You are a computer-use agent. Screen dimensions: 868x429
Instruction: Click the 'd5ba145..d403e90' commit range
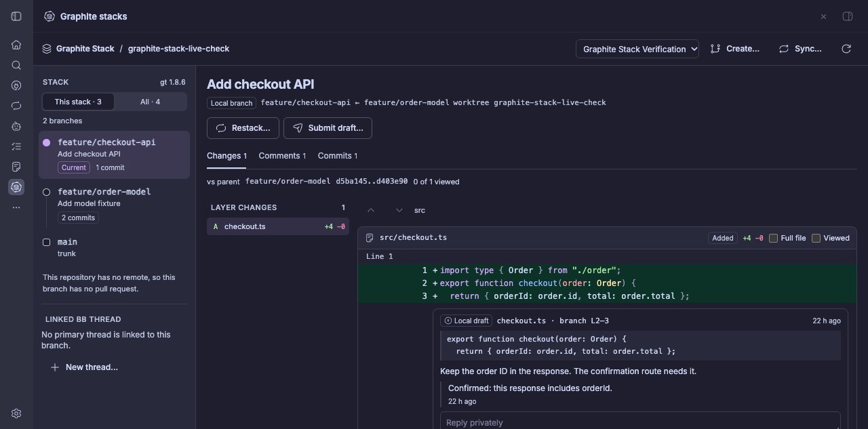click(x=372, y=182)
